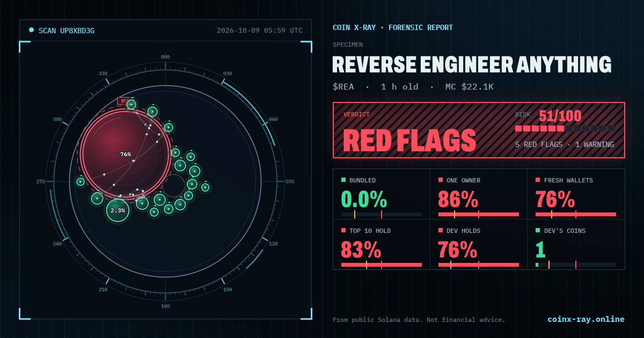Click the "REVERSE ENGINEER ANYTHING" title
Viewport: 644px width, 338px height.
point(472,64)
